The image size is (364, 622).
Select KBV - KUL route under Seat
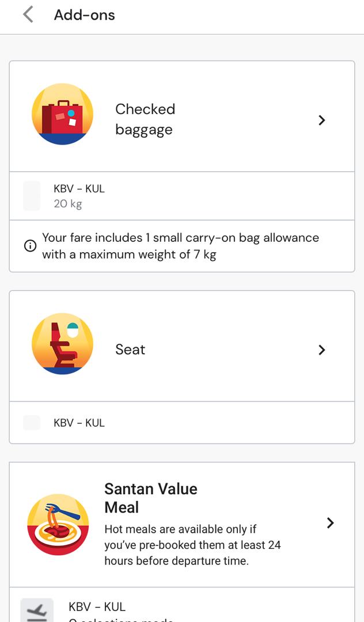point(79,423)
